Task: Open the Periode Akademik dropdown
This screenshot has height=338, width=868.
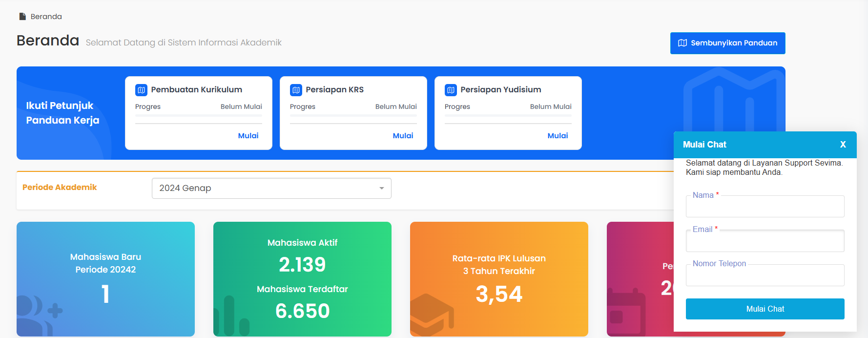Action: [271, 189]
